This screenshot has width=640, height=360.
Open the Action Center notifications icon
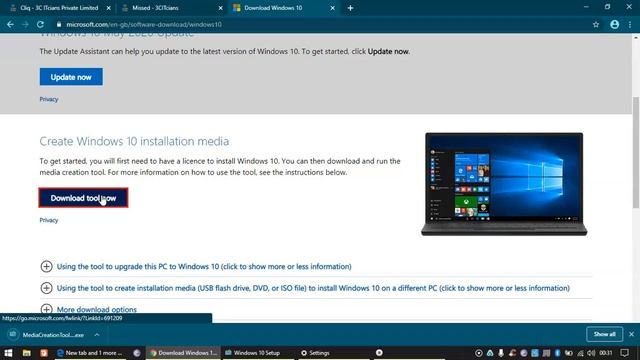(x=624, y=353)
